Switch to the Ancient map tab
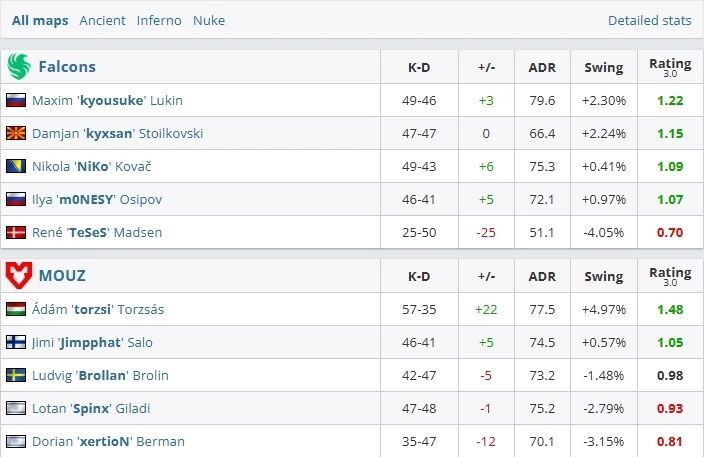The height and width of the screenshot is (457, 704). tap(102, 20)
